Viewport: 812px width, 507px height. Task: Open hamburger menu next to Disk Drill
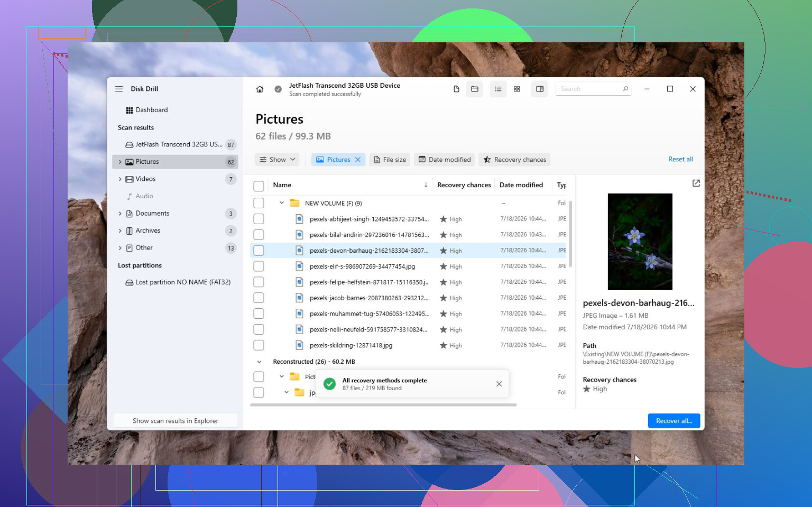coord(119,89)
